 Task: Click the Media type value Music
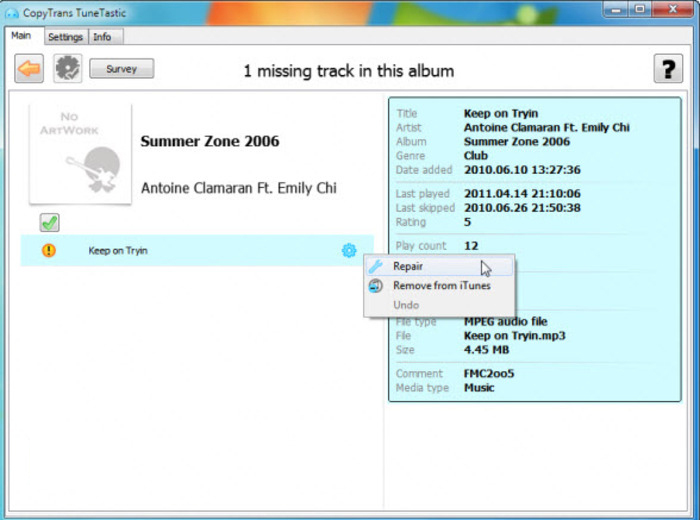[479, 388]
